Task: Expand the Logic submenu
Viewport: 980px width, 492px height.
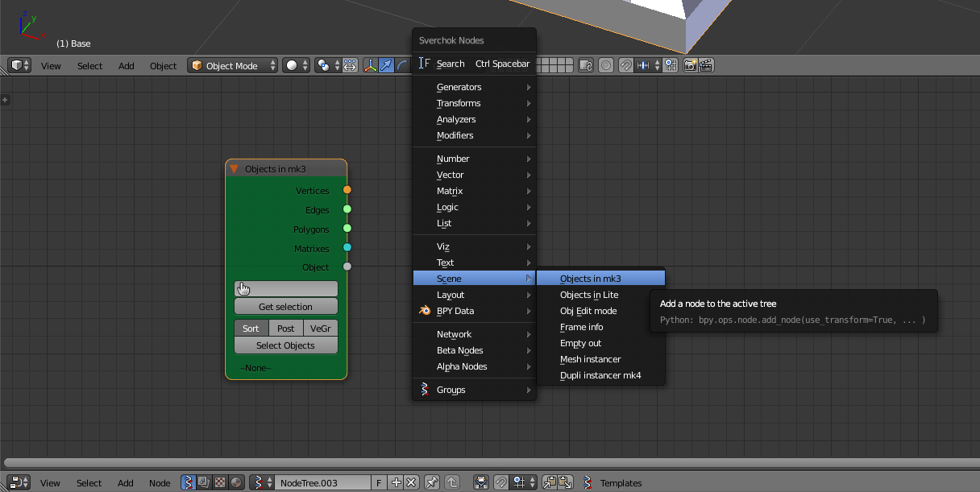Action: 474,207
